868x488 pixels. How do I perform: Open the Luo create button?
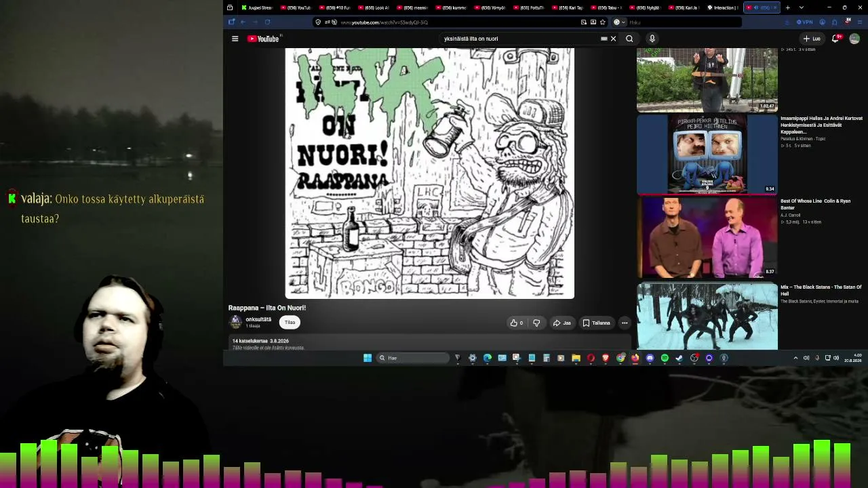pyautogui.click(x=812, y=39)
